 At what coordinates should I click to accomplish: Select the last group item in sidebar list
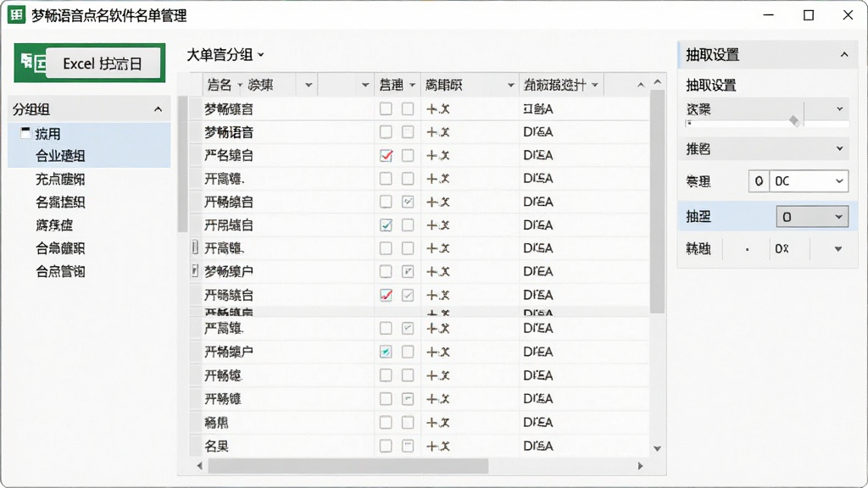point(60,271)
